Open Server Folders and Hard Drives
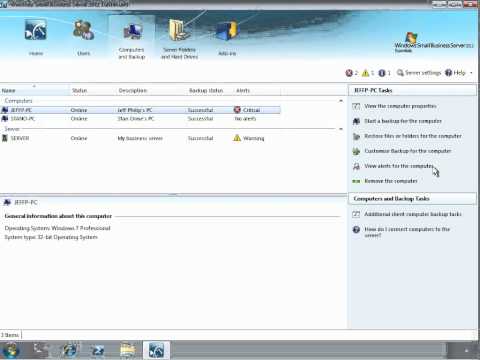The image size is (480, 360). point(179,39)
